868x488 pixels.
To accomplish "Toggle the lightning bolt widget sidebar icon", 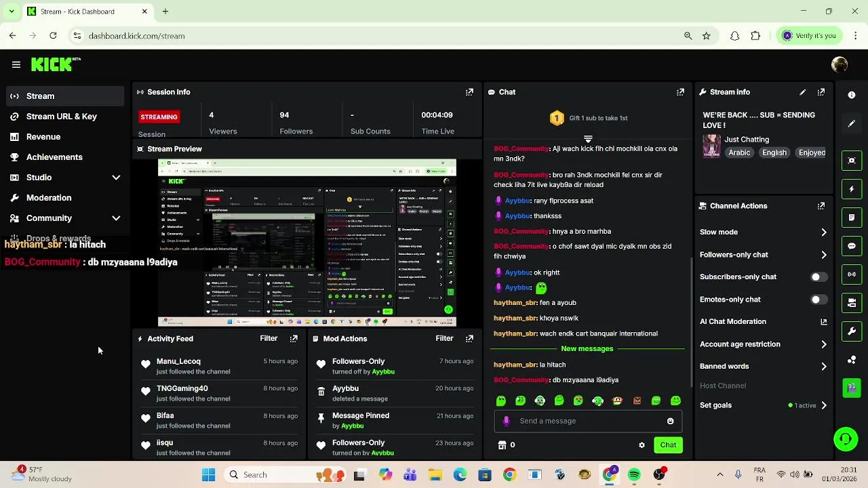I will coord(852,189).
